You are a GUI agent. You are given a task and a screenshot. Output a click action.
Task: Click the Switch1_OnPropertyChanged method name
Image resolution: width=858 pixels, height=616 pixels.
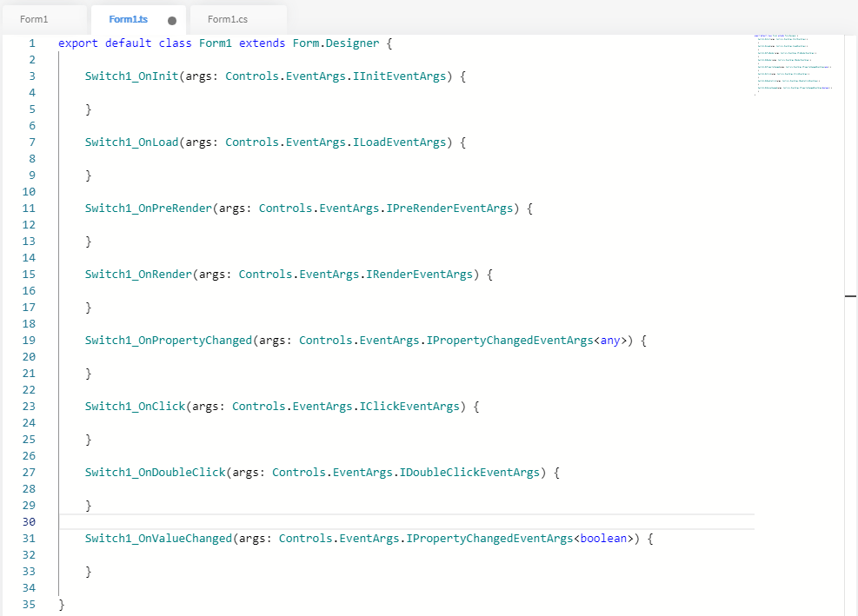point(168,341)
